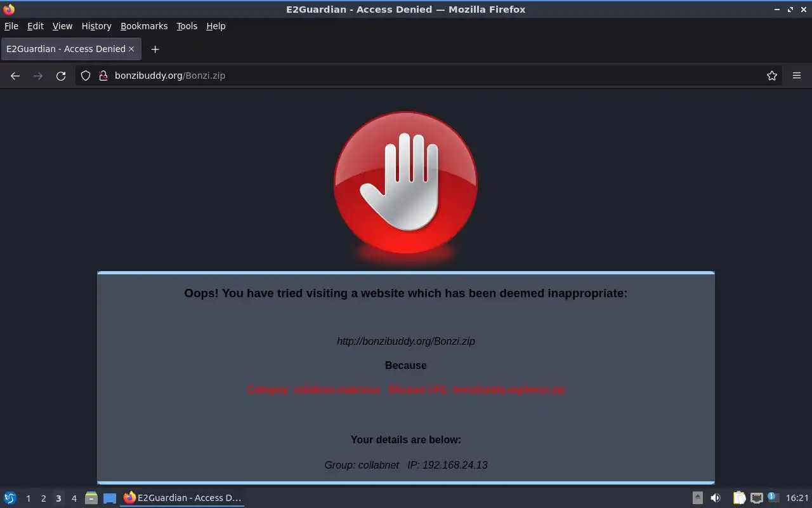Switch to workspace 1
This screenshot has width=812, height=508.
click(x=28, y=498)
